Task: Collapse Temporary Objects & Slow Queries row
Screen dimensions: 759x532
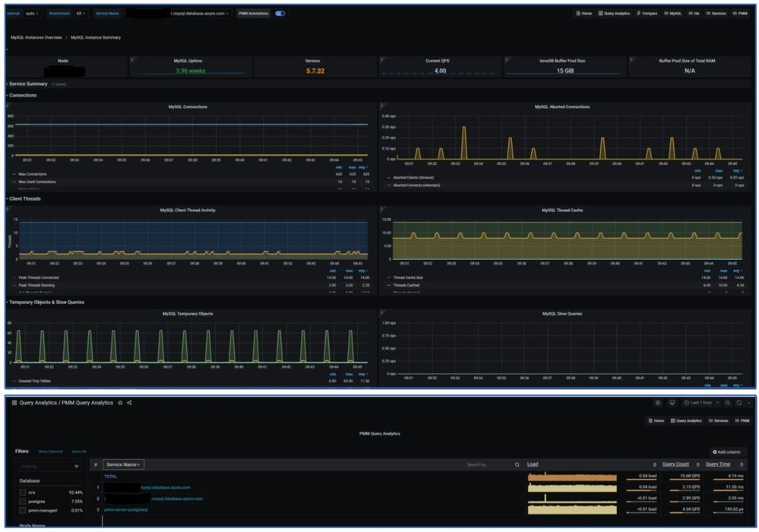Action: (46, 302)
